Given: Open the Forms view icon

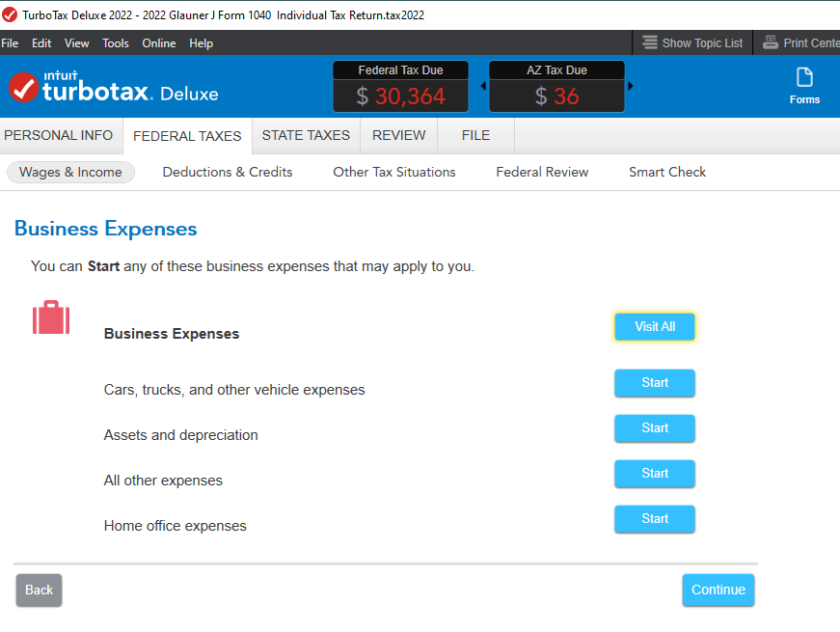Looking at the screenshot, I should point(804,78).
